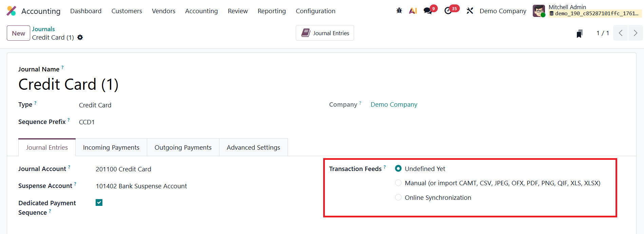The height and width of the screenshot is (234, 644).
Task: Open the Configuration menu
Action: click(315, 11)
